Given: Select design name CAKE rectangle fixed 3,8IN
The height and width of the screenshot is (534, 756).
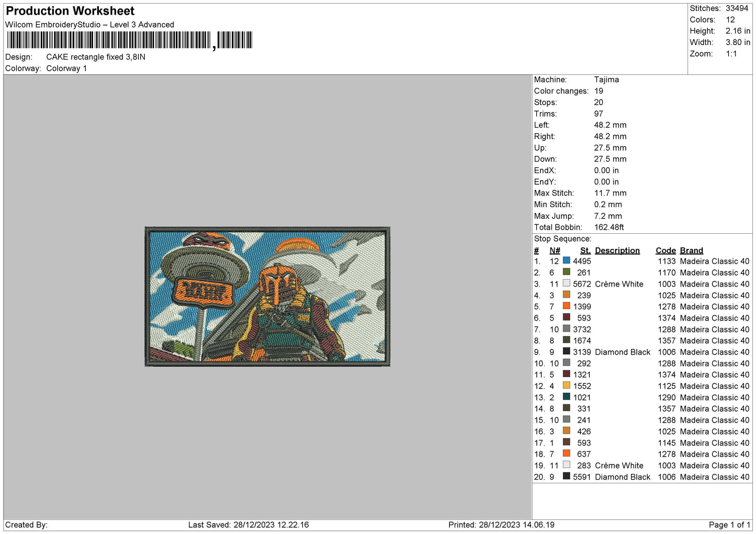Looking at the screenshot, I should click(x=96, y=57).
